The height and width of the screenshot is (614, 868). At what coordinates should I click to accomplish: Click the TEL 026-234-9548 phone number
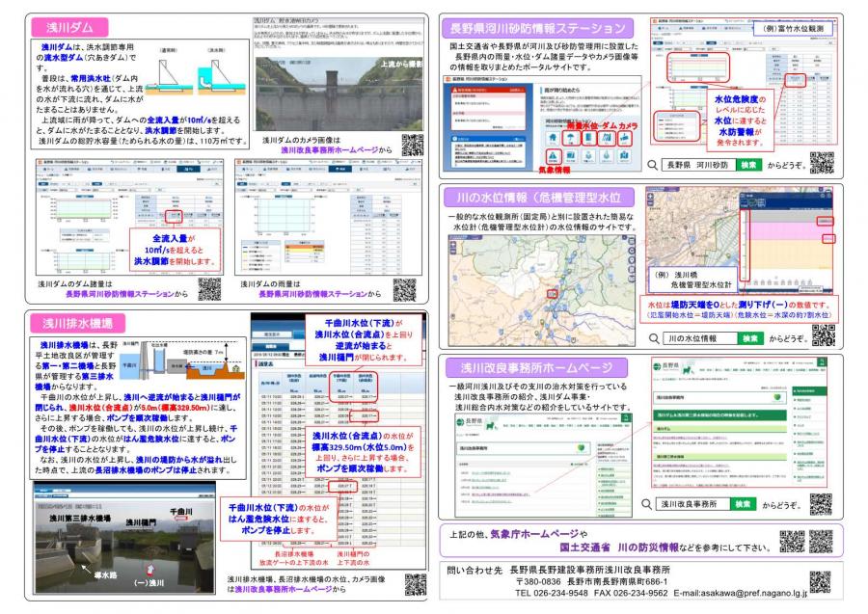551,593
